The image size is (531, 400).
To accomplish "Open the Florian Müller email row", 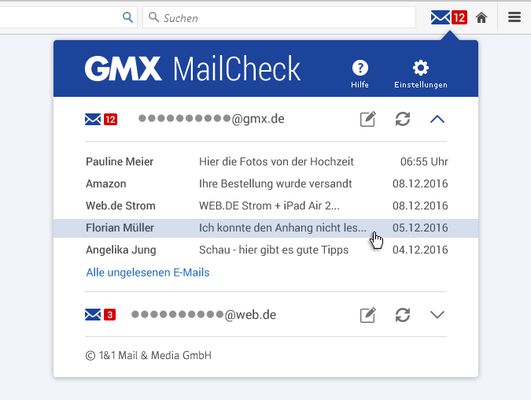I will click(x=266, y=228).
